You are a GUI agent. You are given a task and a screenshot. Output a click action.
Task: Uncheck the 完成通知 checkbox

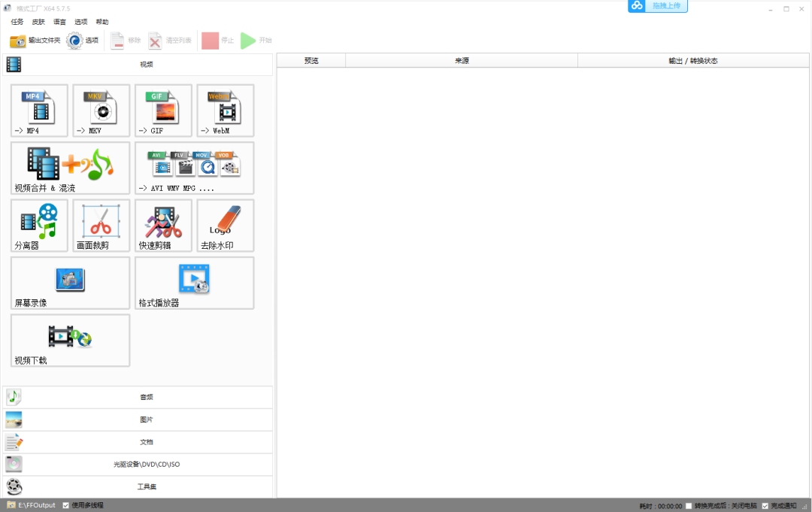pos(765,506)
